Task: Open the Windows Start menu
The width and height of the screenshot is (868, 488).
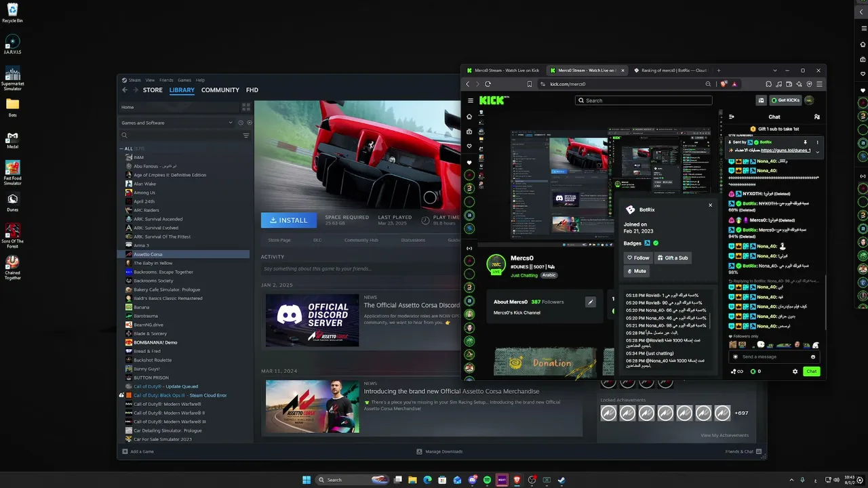Action: (x=307, y=480)
